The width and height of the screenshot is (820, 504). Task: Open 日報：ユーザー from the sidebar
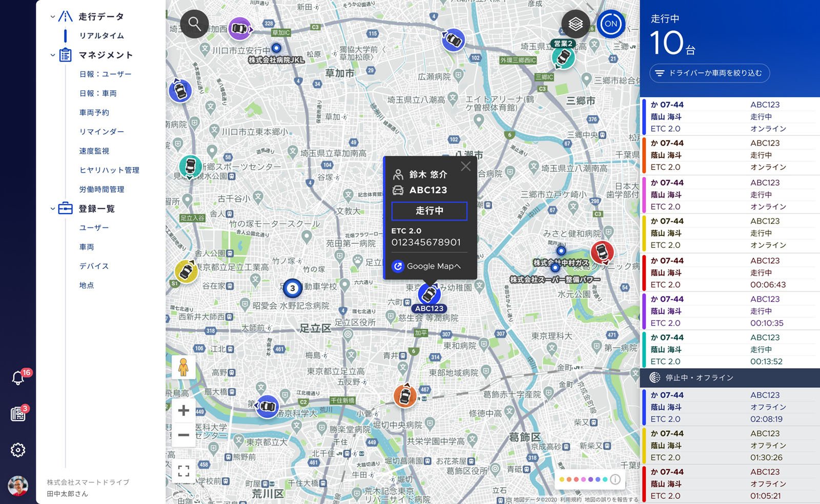click(105, 74)
